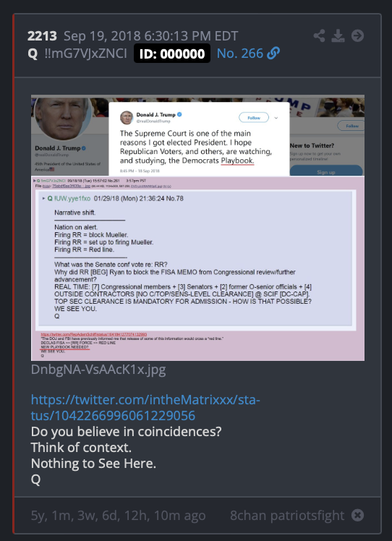Image resolution: width=392 pixels, height=541 pixels.
Task: Open the intheMatrixxx twitter status link
Action: [145, 407]
